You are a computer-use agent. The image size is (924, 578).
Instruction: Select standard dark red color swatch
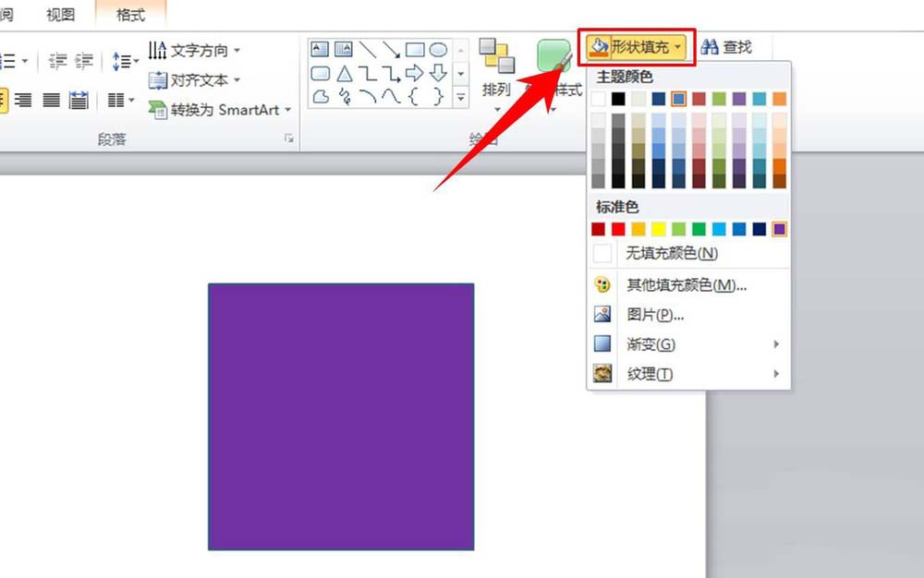coord(598,229)
